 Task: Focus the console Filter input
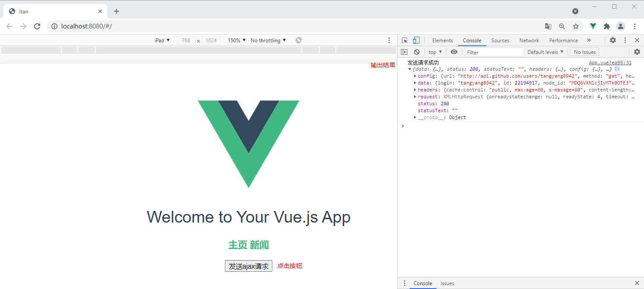click(494, 52)
